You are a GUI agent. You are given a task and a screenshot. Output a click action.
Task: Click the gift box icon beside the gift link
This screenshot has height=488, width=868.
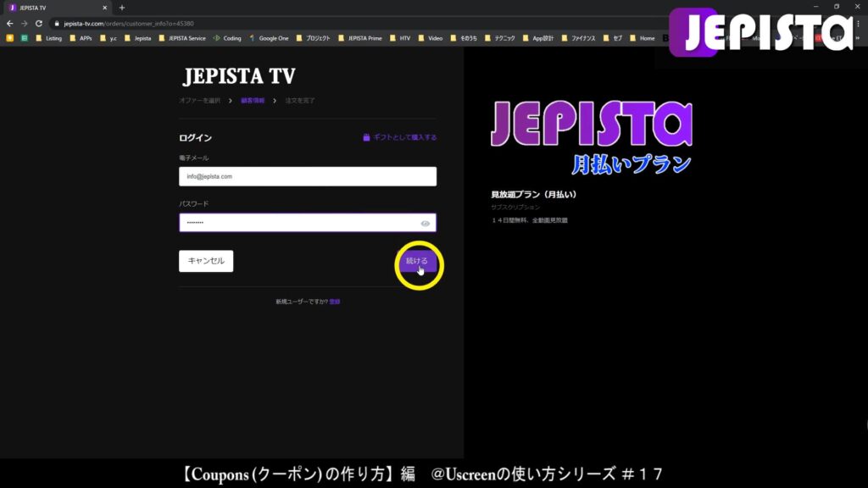click(366, 137)
